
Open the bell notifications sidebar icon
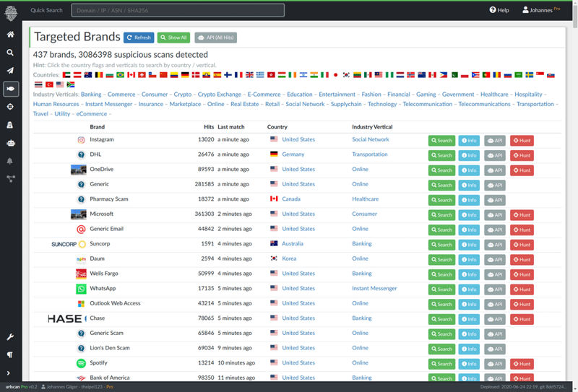(x=10, y=161)
